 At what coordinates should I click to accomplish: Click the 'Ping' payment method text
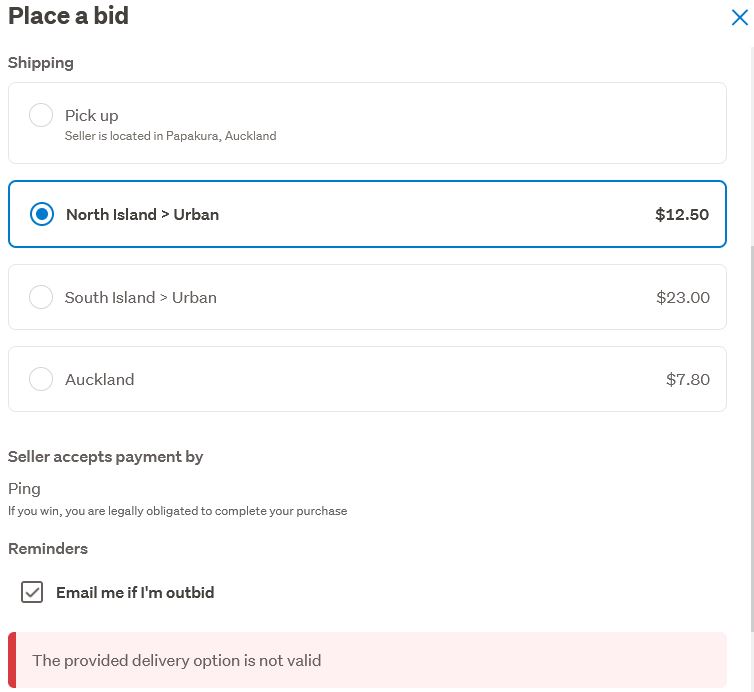[24, 488]
